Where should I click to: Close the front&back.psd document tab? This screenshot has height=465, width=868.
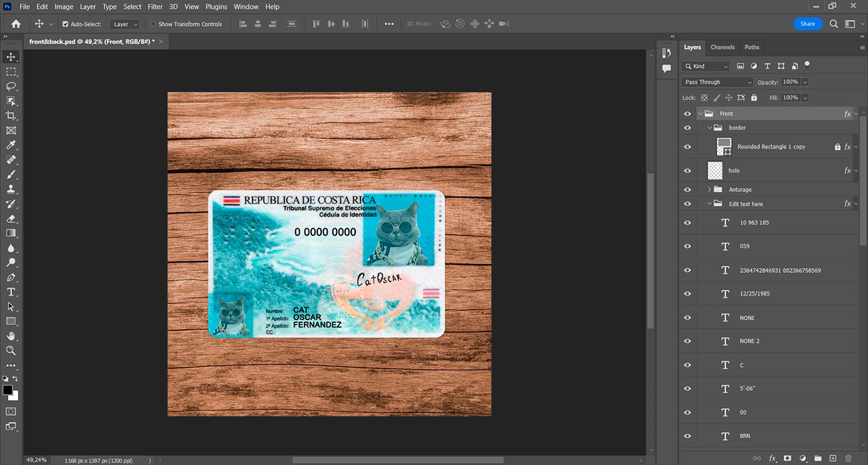(161, 41)
